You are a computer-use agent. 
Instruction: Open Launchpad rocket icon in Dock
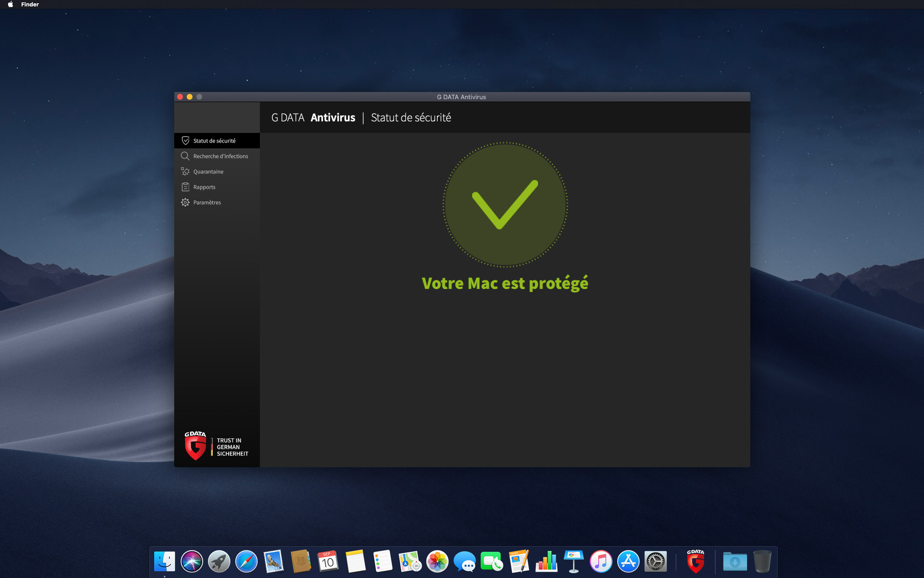219,562
